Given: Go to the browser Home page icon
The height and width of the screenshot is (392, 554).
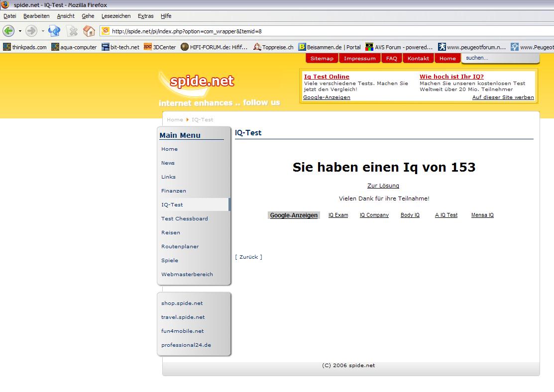Looking at the screenshot, I should coord(89,31).
